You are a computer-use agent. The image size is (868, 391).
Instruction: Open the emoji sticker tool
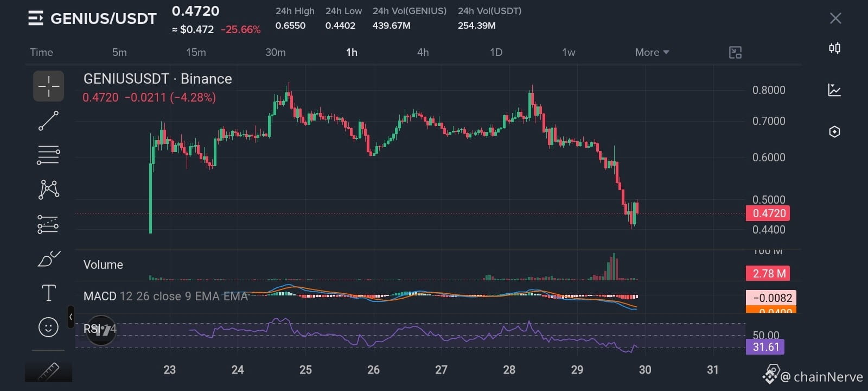(x=48, y=327)
